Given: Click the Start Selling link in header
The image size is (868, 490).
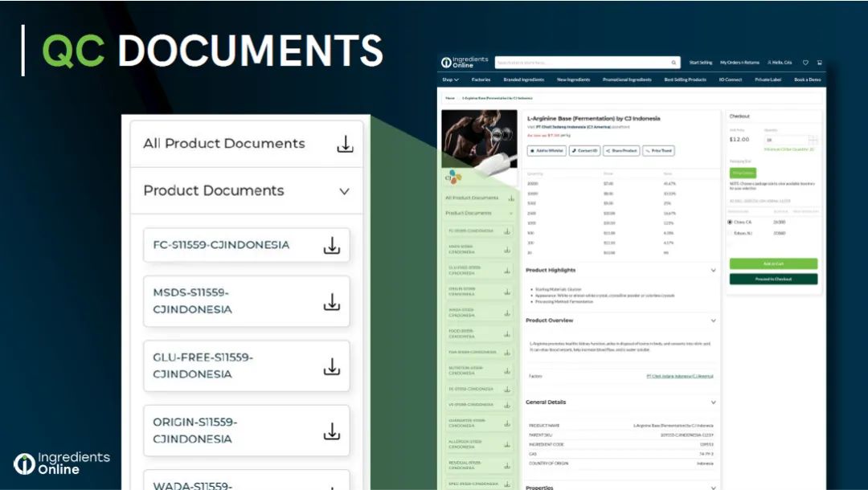Looking at the screenshot, I should point(701,63).
